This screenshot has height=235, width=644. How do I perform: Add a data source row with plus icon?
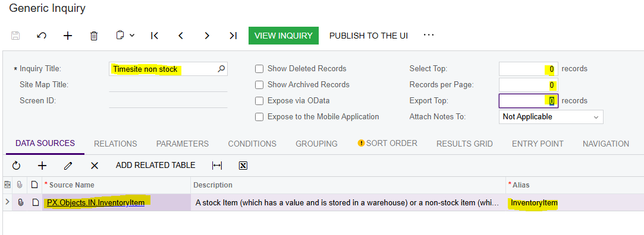[x=42, y=166]
